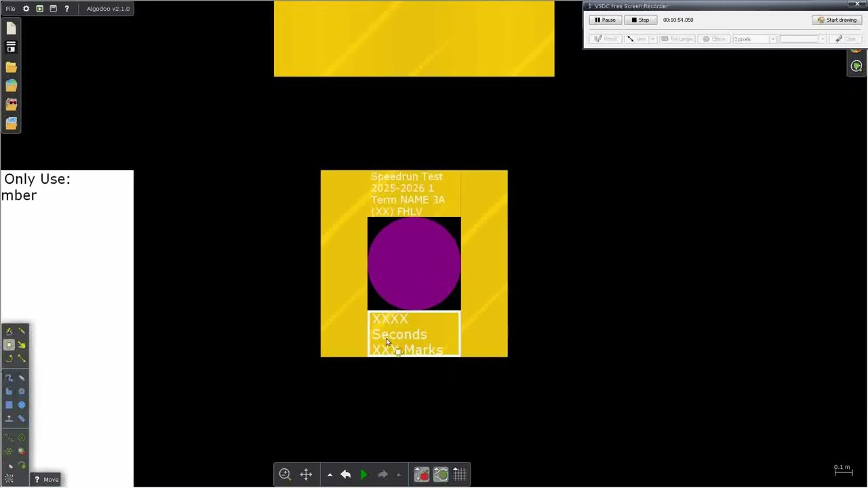
Task: Create a new scene from left sidebar
Action: point(11,28)
